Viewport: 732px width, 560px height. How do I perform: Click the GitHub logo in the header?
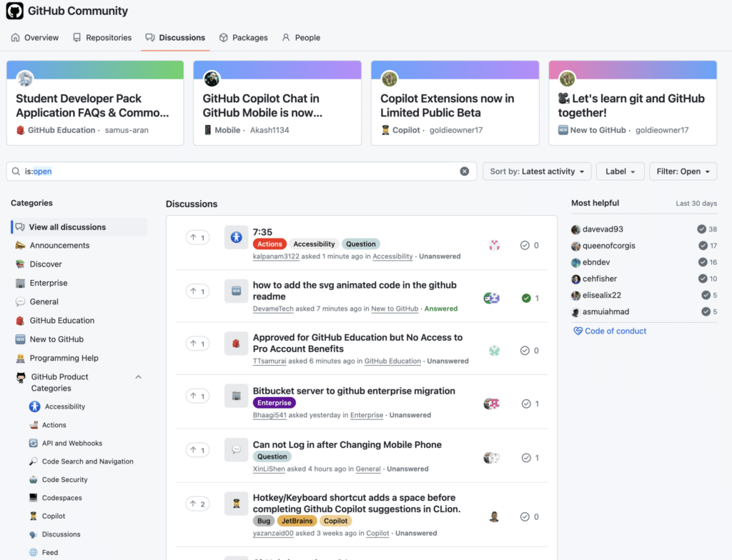click(x=14, y=11)
